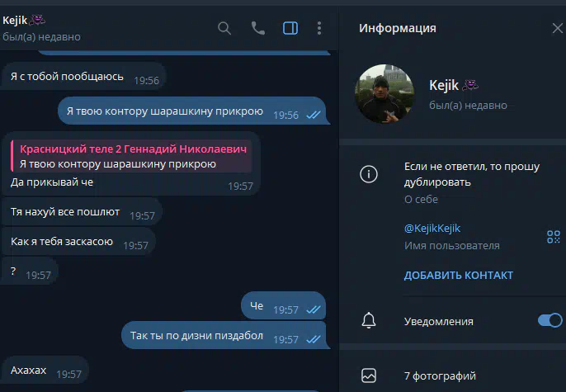Click the photos gallery icon
Image resolution: width=566 pixels, height=392 pixels.
[369, 375]
